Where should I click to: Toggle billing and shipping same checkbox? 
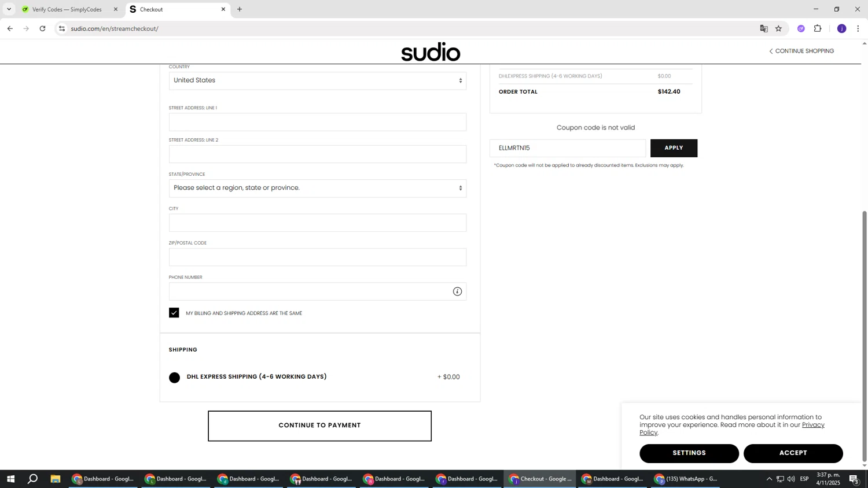click(174, 313)
